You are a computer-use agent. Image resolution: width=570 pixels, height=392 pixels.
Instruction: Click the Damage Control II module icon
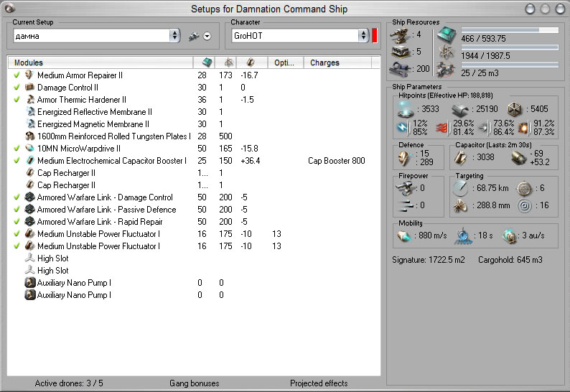(29, 88)
